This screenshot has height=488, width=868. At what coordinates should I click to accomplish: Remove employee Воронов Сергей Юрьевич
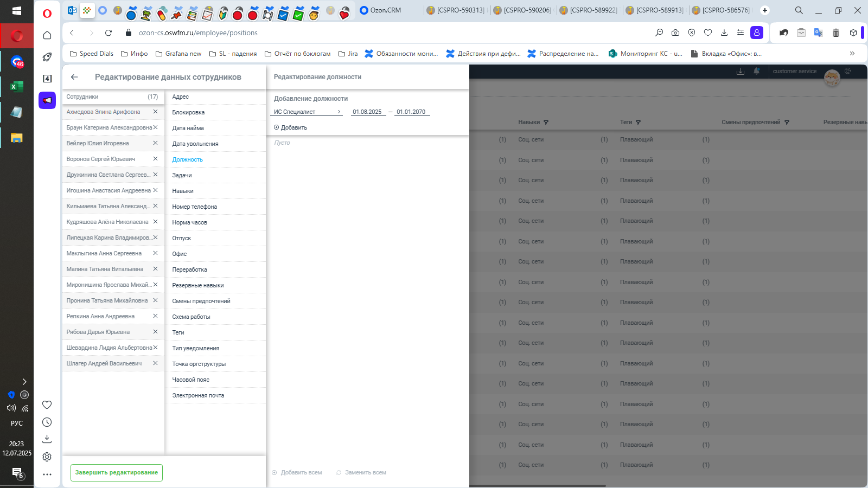[155, 159]
